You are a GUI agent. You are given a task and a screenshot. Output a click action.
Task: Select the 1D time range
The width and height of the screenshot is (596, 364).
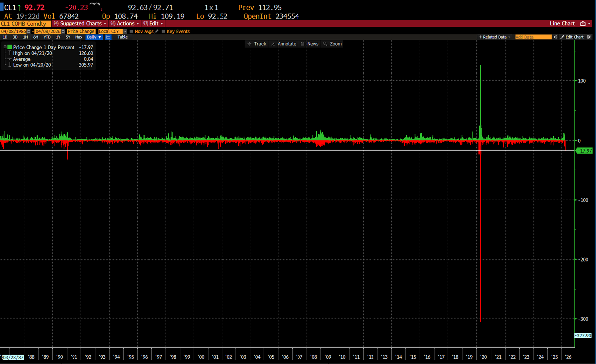[x=5, y=37]
